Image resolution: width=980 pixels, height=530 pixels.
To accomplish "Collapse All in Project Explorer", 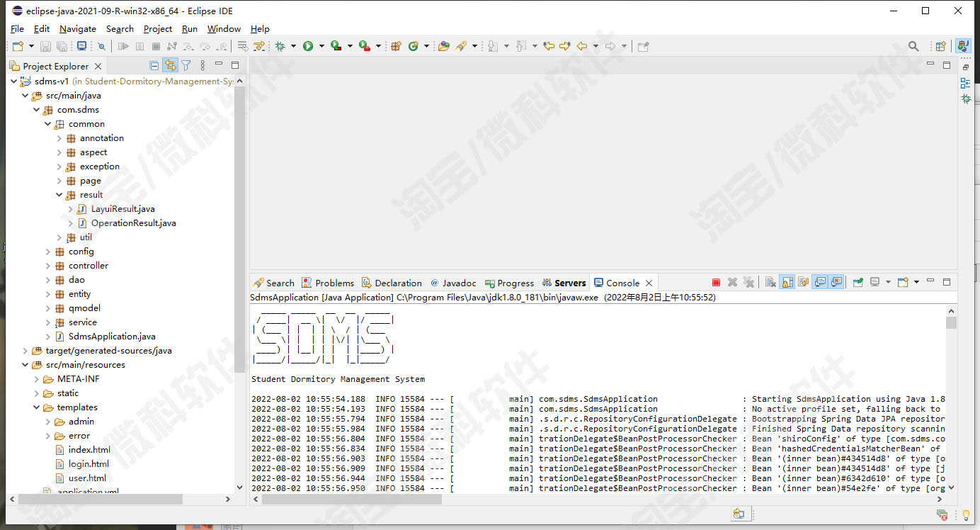I will [154, 66].
